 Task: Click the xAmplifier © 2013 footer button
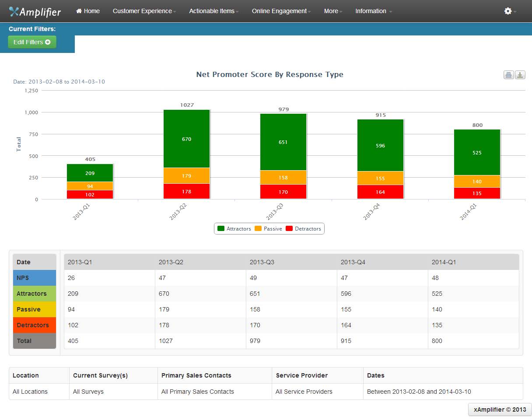pos(500,409)
